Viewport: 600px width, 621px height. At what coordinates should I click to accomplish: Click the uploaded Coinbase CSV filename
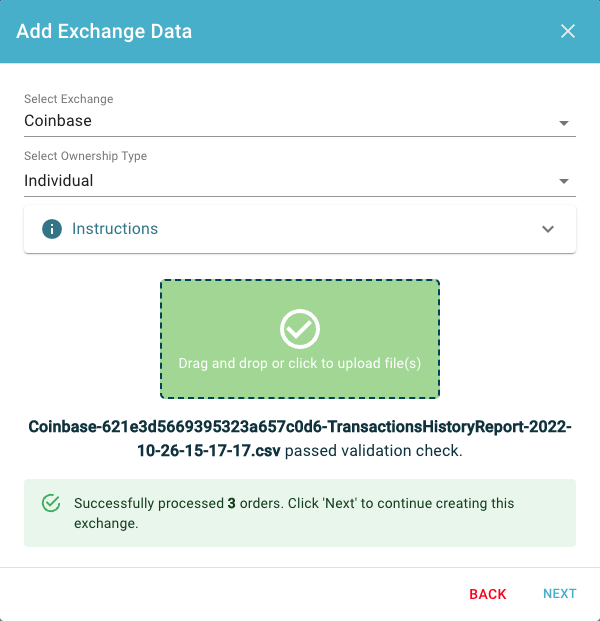pos(300,438)
